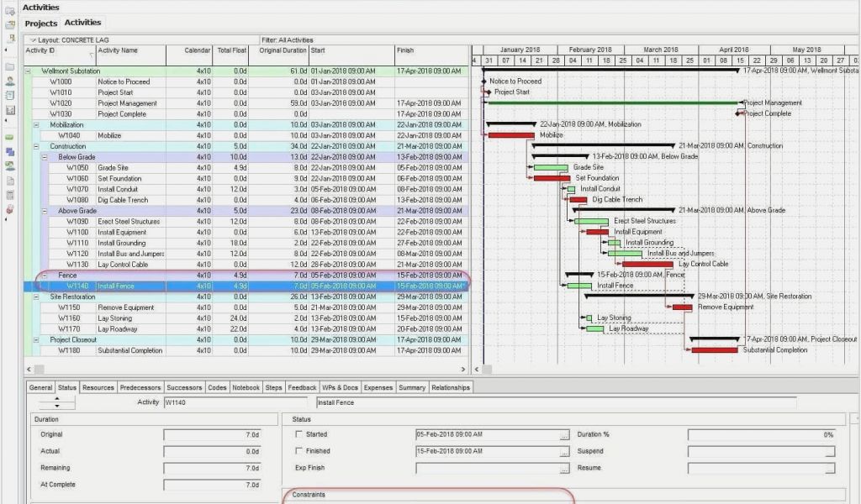This screenshot has height=504, width=861.
Task: Click the blue overlapping squares sidebar icon
Action: point(10,151)
